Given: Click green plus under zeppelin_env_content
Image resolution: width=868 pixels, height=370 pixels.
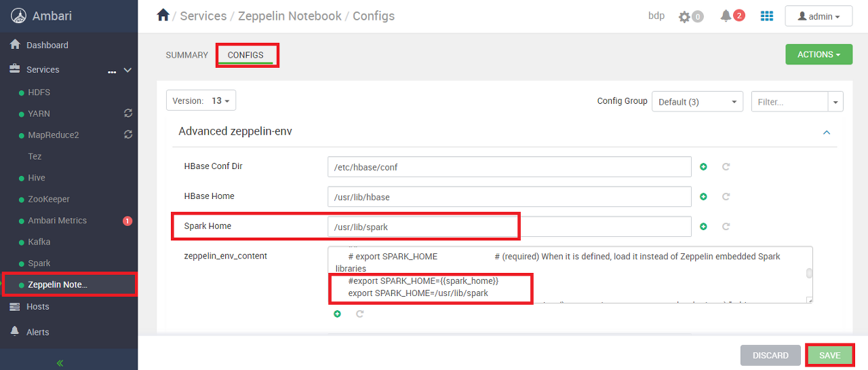Looking at the screenshot, I should (337, 314).
